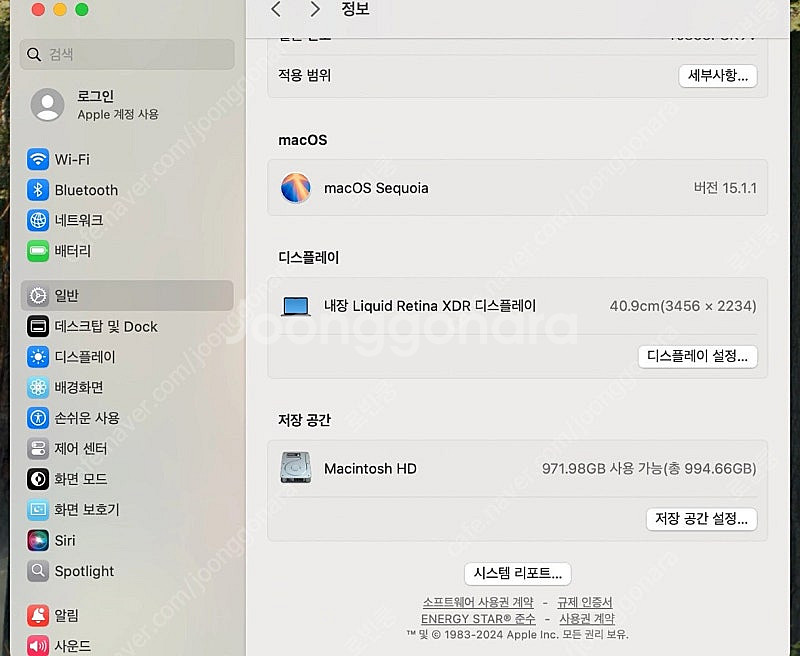800x656 pixels.
Task: Select the 로그인 Apple 계정 사용 entry
Action: [127, 105]
